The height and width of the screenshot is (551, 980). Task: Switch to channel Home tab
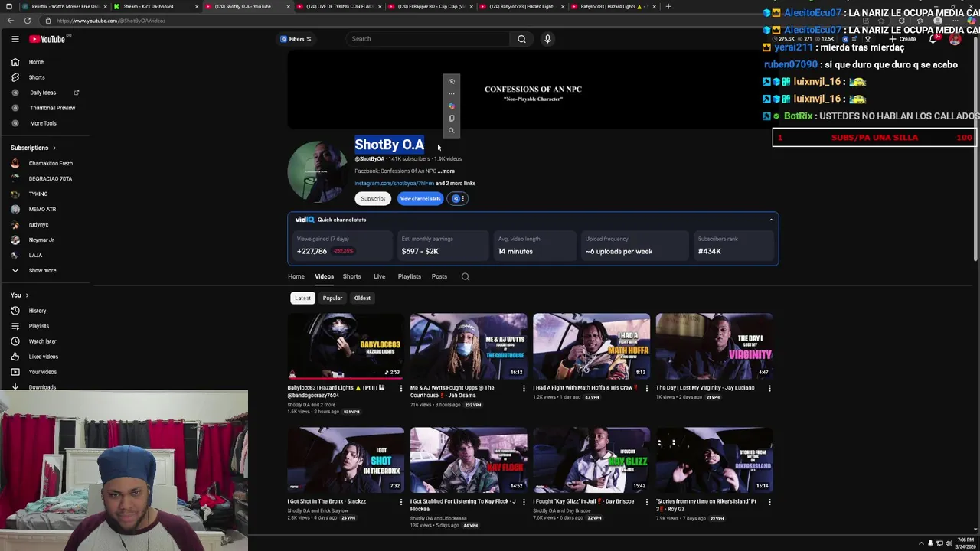pyautogui.click(x=296, y=276)
